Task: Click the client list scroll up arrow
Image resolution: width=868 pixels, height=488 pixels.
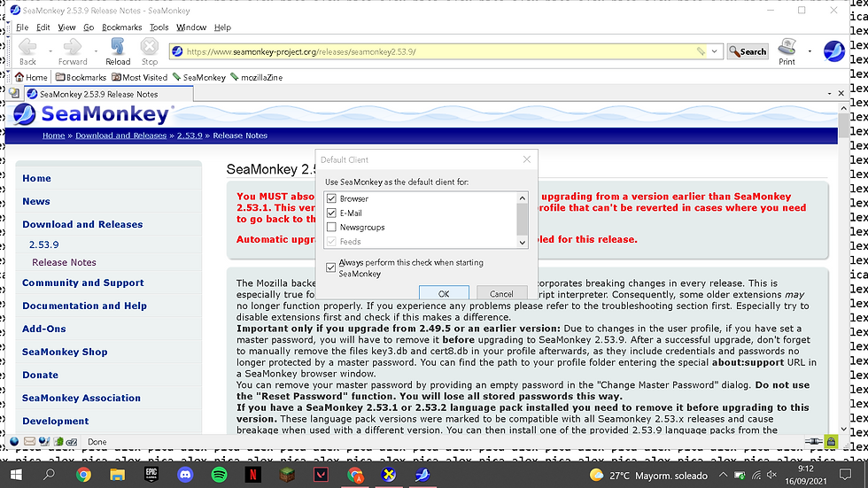Action: pos(522,198)
